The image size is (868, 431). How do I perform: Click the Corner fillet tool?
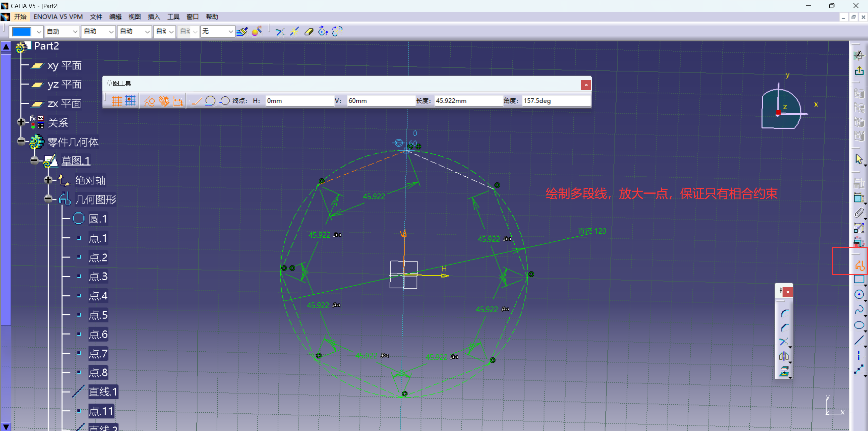pos(784,313)
